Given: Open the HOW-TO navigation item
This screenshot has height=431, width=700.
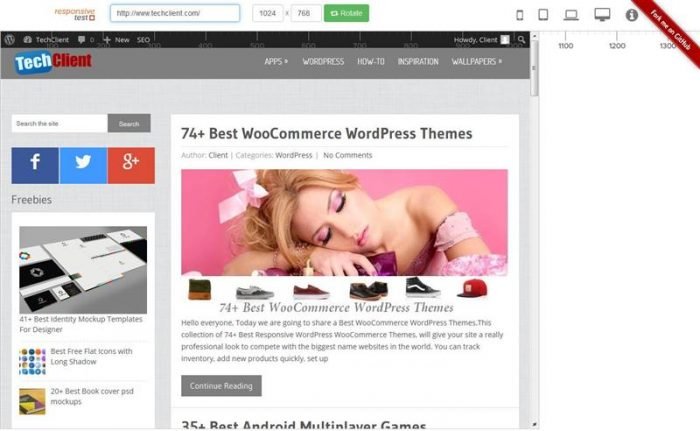Looking at the screenshot, I should (371, 62).
